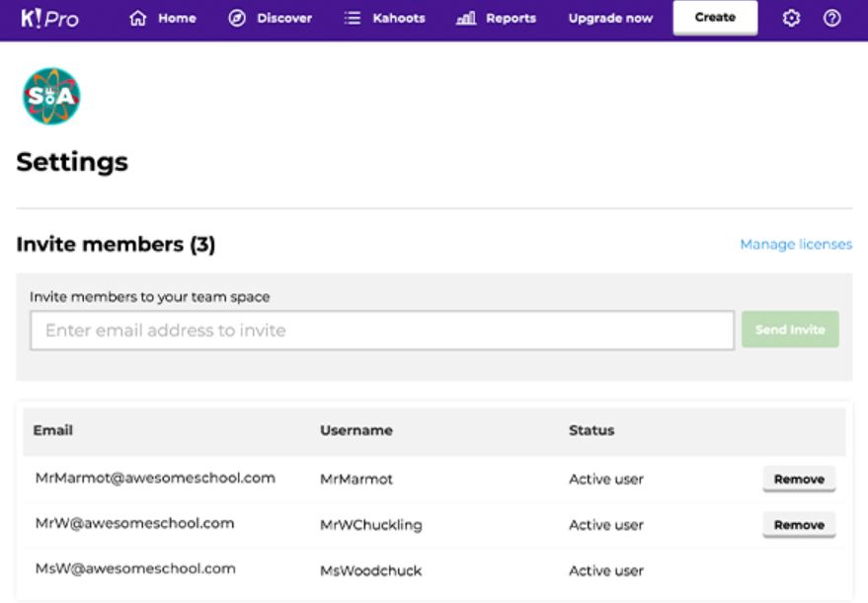Screen dimensions: 868x603
Task: Click the Status column header
Action: tap(591, 430)
